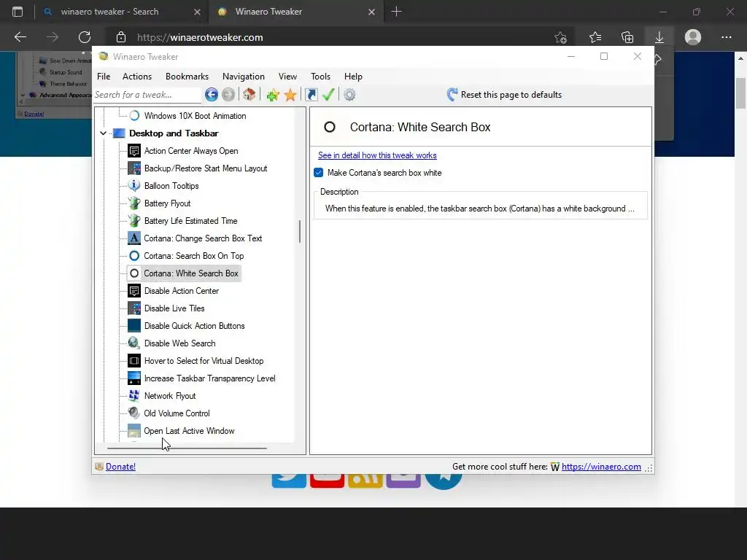
Task: Open the Navigation menu
Action: [x=244, y=76]
